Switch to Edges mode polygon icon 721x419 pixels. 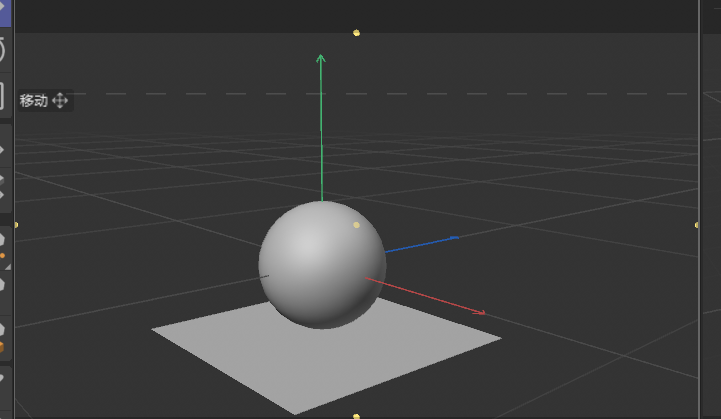click(x=3, y=285)
